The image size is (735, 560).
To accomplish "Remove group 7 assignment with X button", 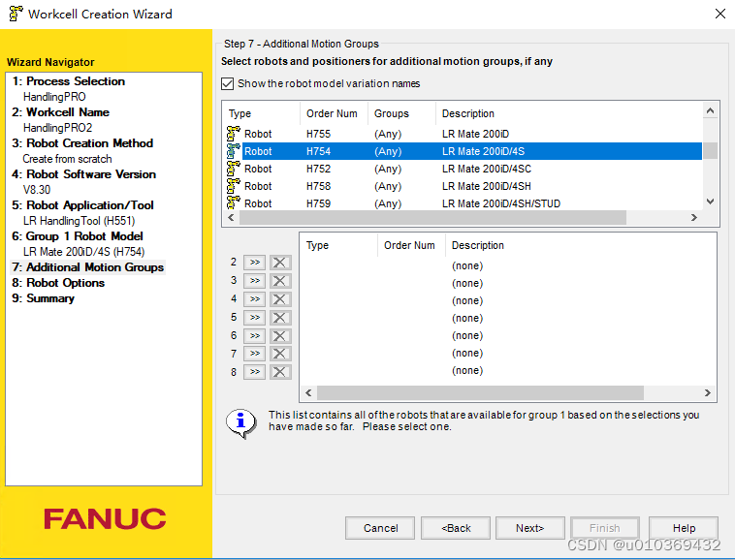I will coord(280,354).
